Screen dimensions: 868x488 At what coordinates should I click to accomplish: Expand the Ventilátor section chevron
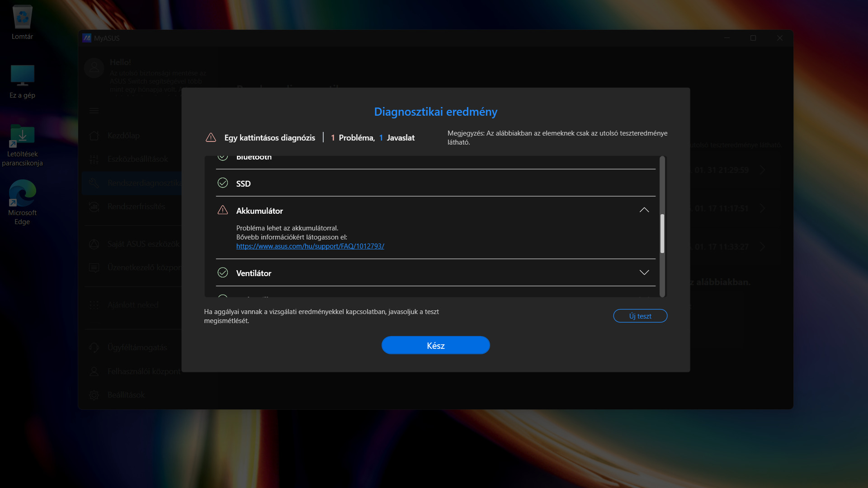(x=644, y=272)
